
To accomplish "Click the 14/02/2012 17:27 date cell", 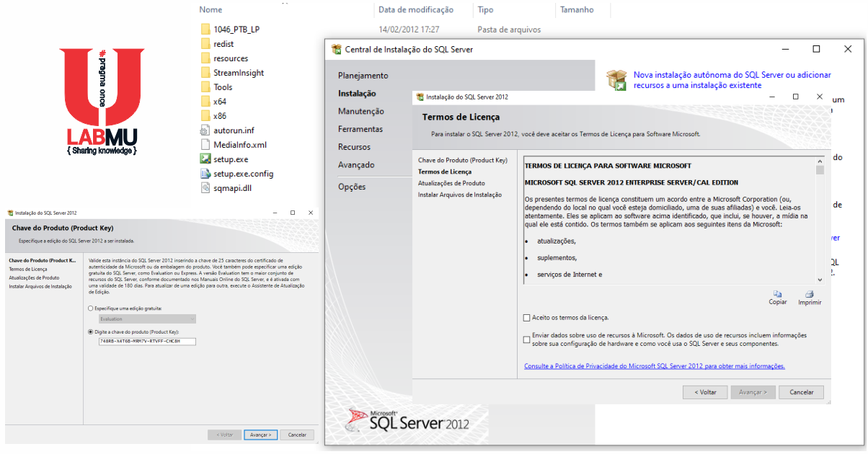I will (409, 30).
